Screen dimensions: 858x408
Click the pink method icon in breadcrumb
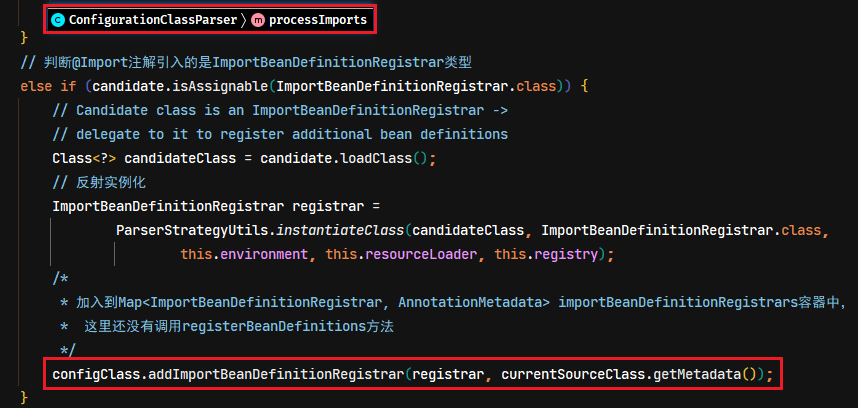257,20
